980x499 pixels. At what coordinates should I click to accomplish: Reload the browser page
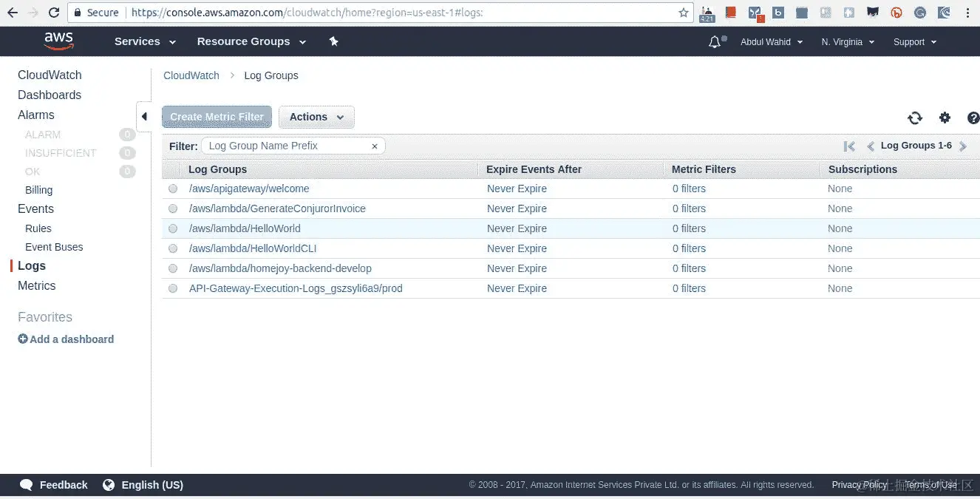(x=54, y=13)
